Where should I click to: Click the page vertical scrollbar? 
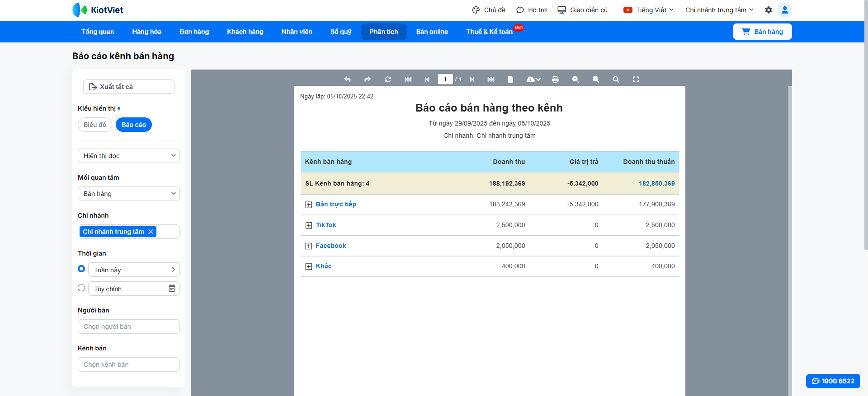(x=866, y=125)
